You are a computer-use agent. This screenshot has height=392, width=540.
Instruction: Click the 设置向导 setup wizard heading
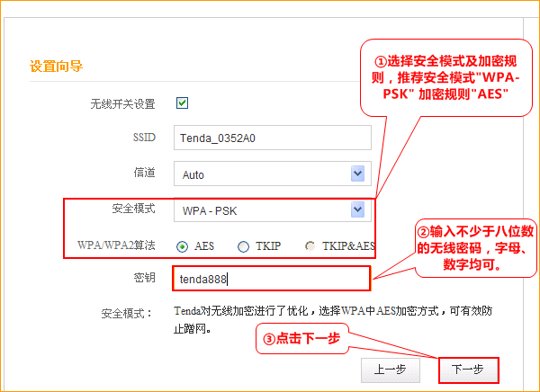(56, 66)
